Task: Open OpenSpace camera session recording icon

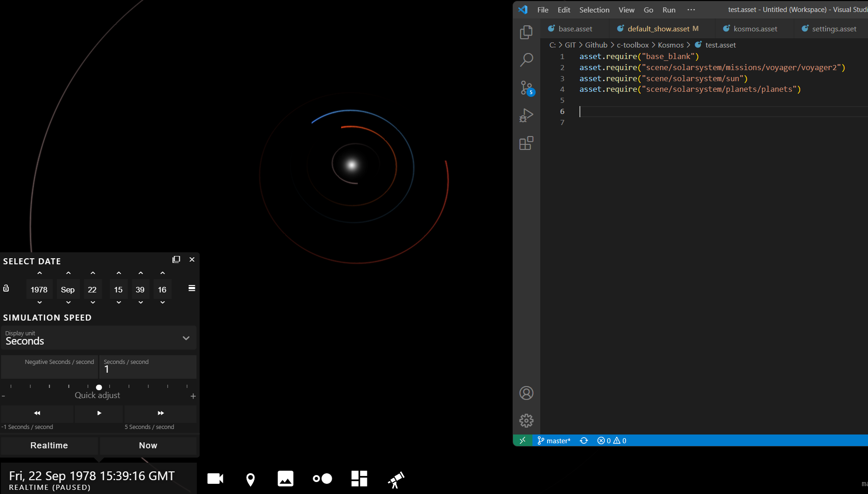Action: (215, 479)
